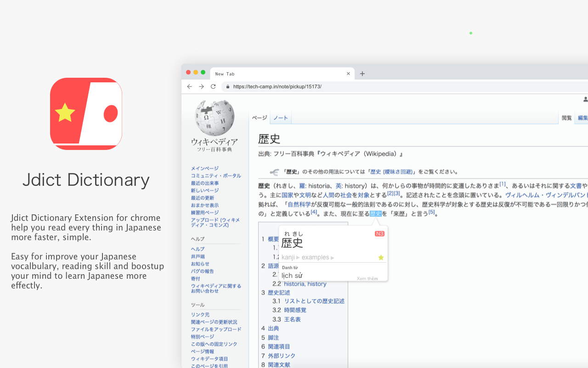
Task: Open ヘルプ link under help heading
Action: 198,249
